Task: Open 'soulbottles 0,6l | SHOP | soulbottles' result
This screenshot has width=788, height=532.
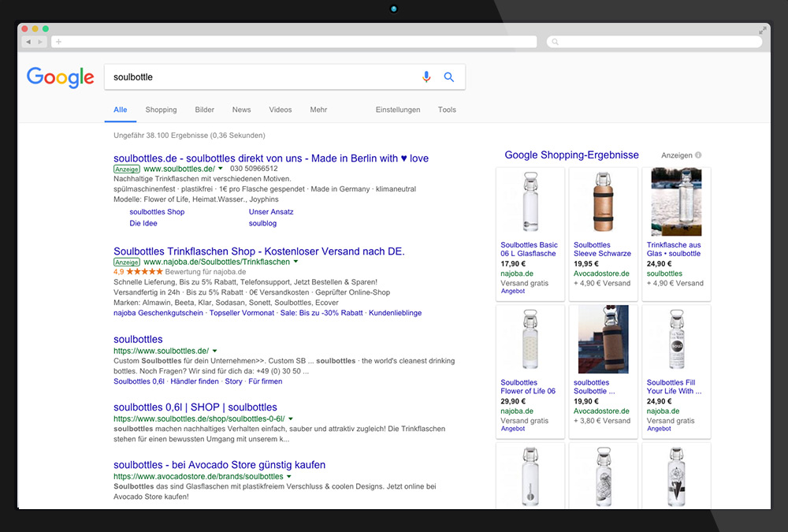Action: coord(195,407)
